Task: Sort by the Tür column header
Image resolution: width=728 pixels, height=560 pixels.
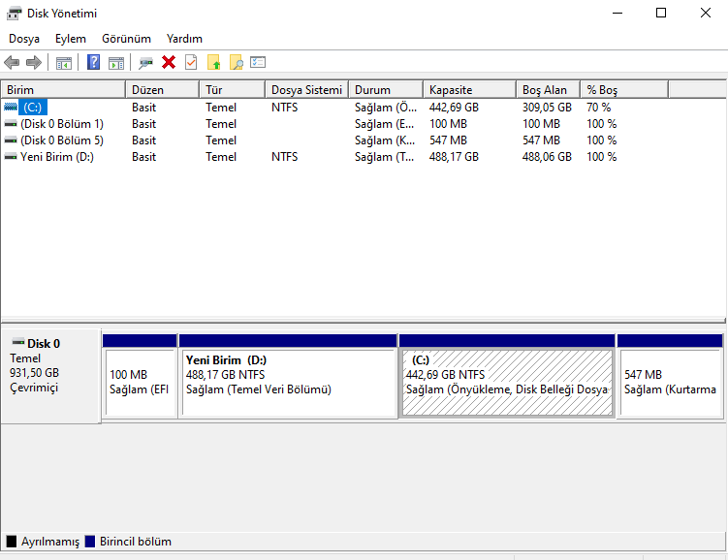Action: [233, 89]
